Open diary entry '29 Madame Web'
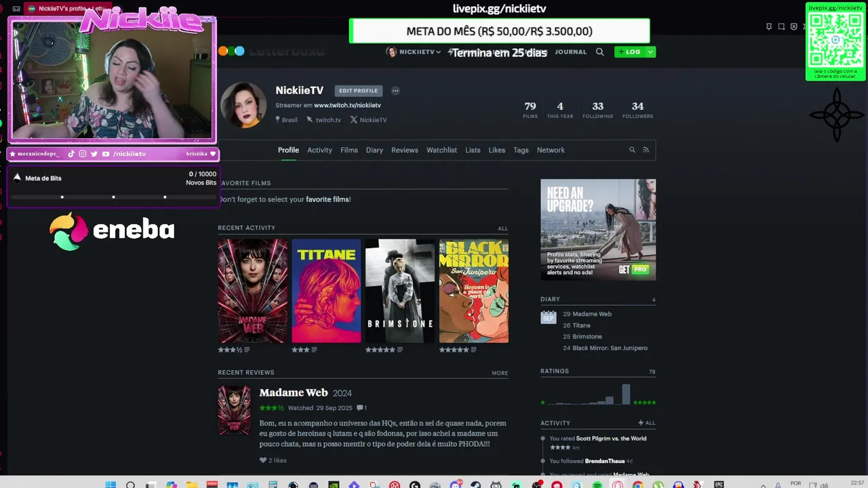Image resolution: width=868 pixels, height=488 pixels. (x=587, y=314)
